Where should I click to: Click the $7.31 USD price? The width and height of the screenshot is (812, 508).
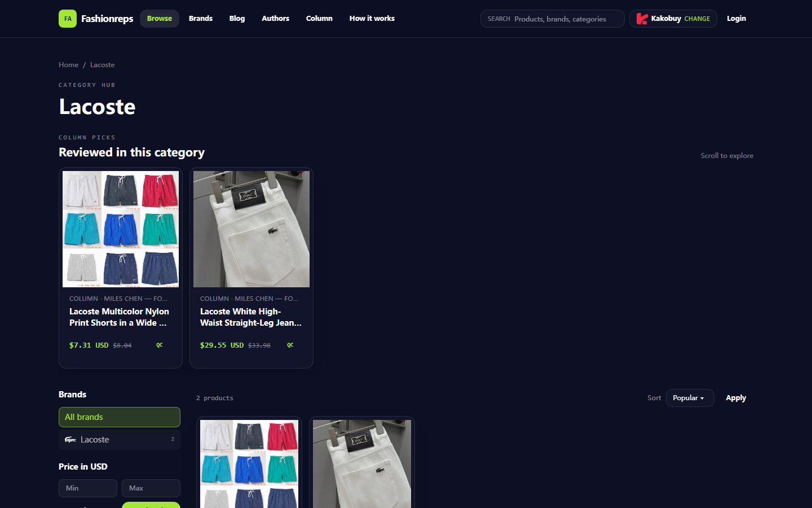pyautogui.click(x=89, y=345)
